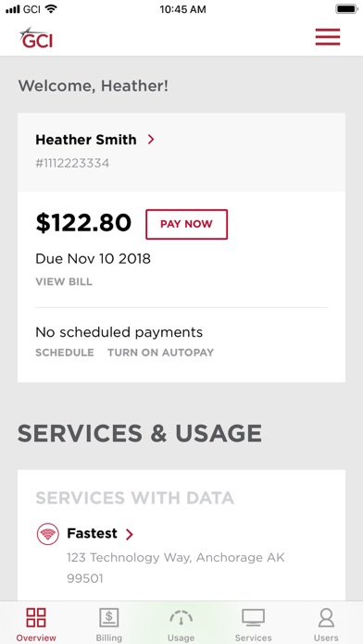Select TURN ON AUTOPAY
Screen dimensions: 363x644
click(x=161, y=353)
